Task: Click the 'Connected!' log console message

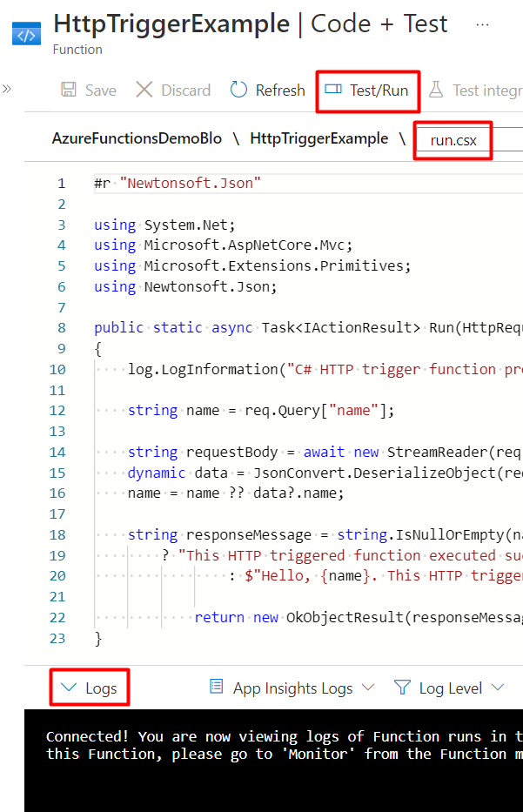Action: pos(285,745)
